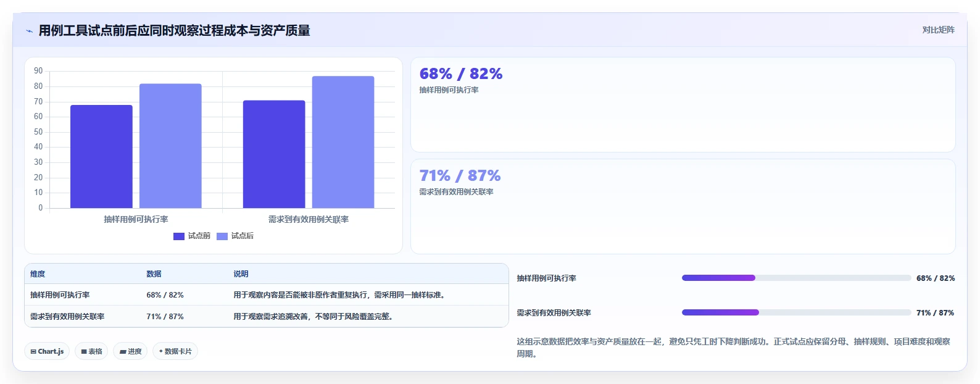
Task: Select the 需求到有效用例关联率 table row cell
Action: pyautogui.click(x=67, y=317)
